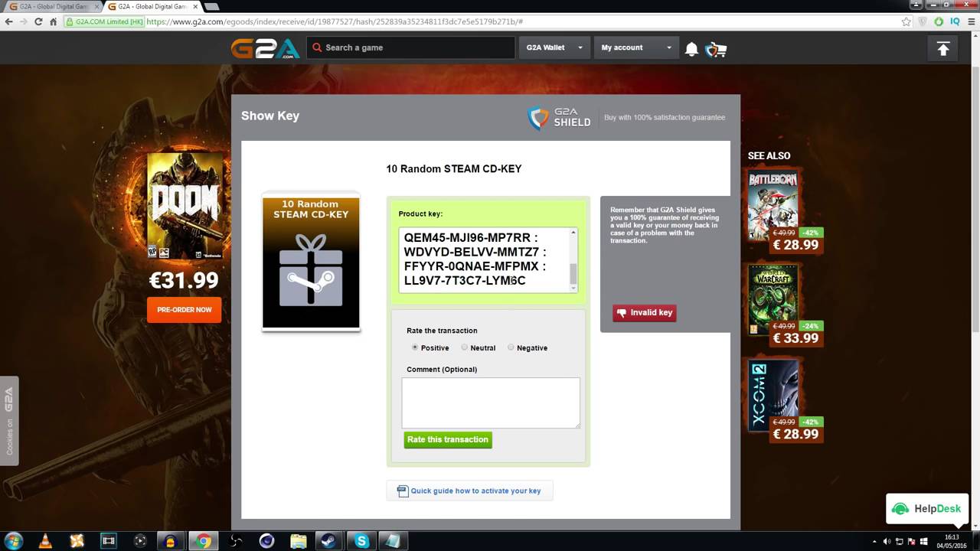
Task: Launch VLC from taskbar
Action: coord(45,541)
